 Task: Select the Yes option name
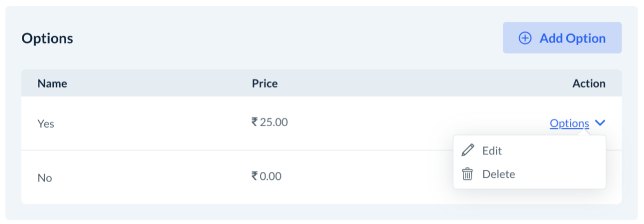coord(46,123)
